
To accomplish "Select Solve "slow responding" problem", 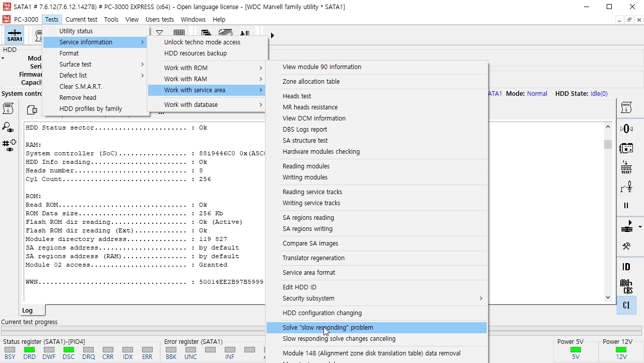I will (376, 327).
